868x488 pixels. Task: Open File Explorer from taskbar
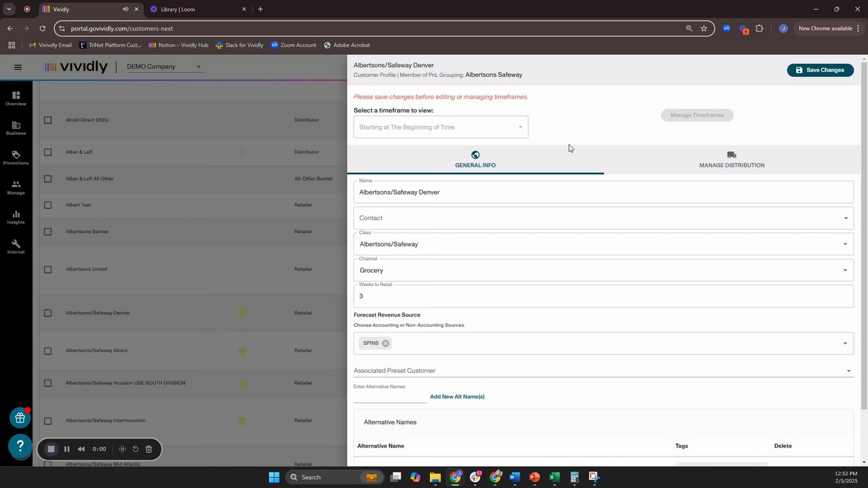[x=435, y=477]
